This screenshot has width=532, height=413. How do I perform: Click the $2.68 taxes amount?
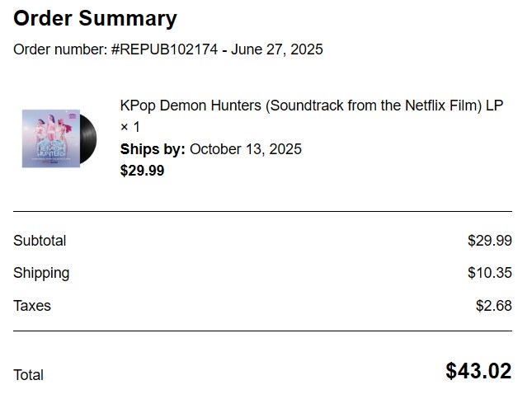point(494,306)
